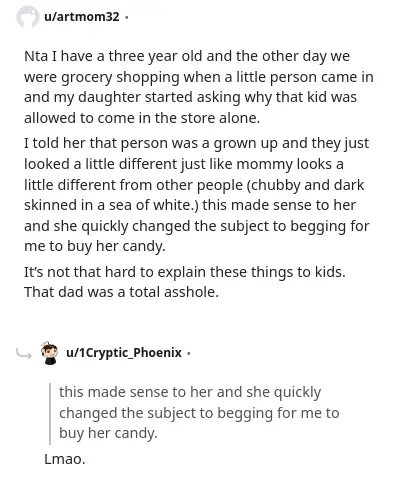Click the dot separator after u/1Cryptic_Phoenix
This screenshot has height=494, width=400.
(189, 353)
